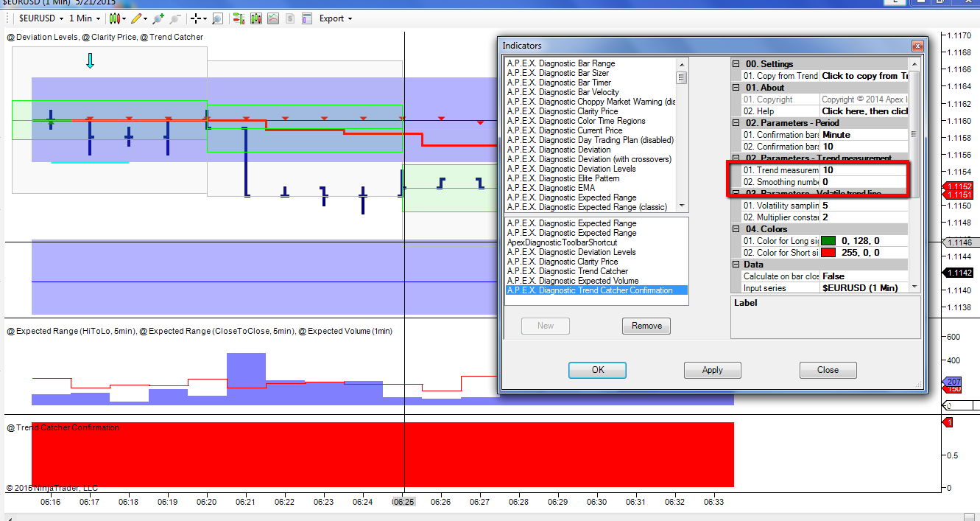Viewport: 980px width, 521px height.
Task: Select 'A.P.E.X. Diagnostic Deviation (with crossovers)'
Action: [589, 159]
